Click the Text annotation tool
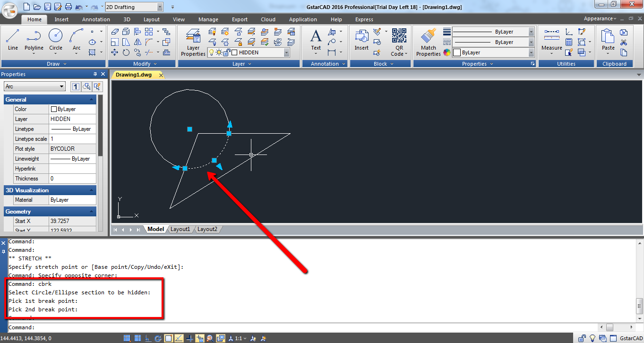The height and width of the screenshot is (343, 644). click(x=316, y=40)
